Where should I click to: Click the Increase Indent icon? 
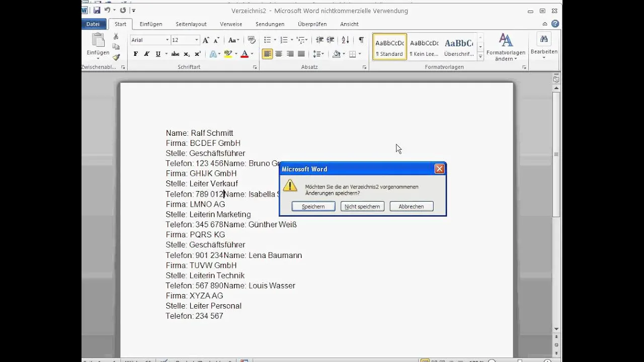click(331, 40)
